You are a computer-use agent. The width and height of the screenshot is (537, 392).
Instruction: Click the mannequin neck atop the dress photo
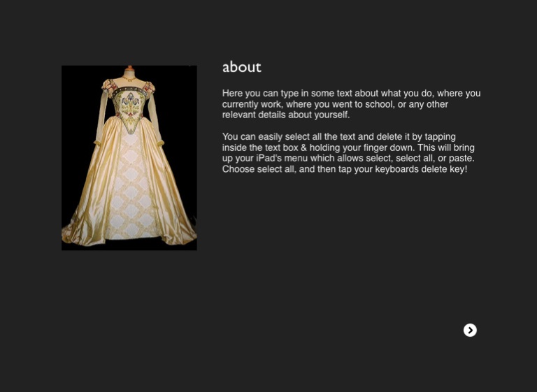tap(129, 72)
